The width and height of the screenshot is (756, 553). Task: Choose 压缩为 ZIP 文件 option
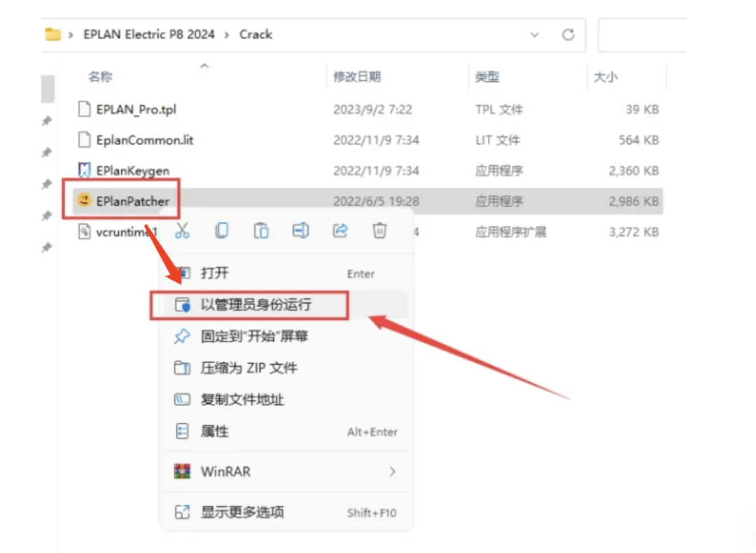pyautogui.click(x=286, y=368)
